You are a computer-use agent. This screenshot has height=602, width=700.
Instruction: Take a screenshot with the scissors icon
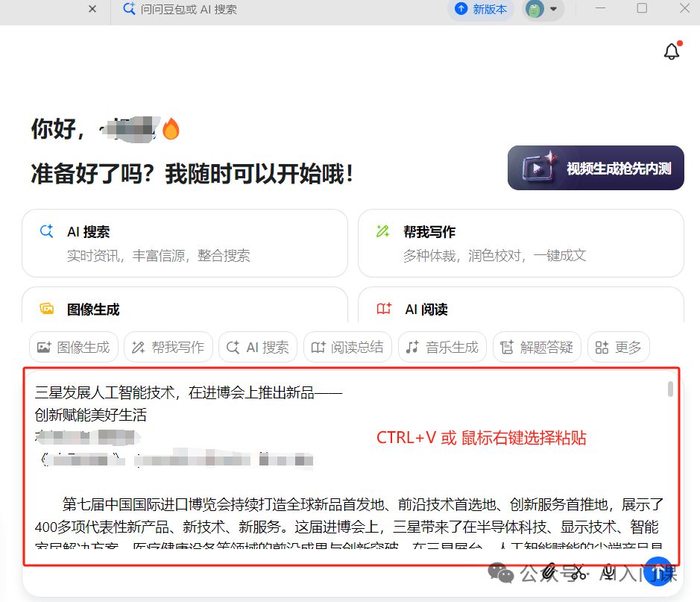pyautogui.click(x=578, y=571)
